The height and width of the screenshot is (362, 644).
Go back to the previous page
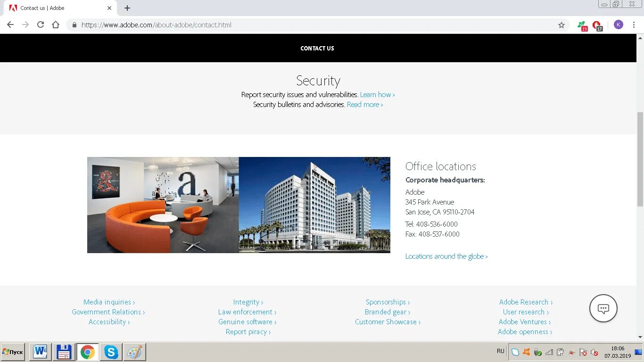10,25
